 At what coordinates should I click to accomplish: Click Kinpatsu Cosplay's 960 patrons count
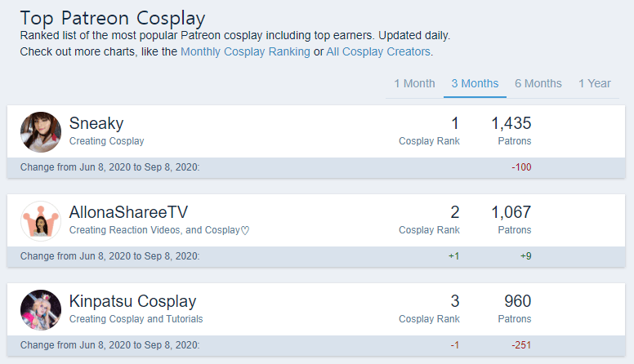point(517,301)
